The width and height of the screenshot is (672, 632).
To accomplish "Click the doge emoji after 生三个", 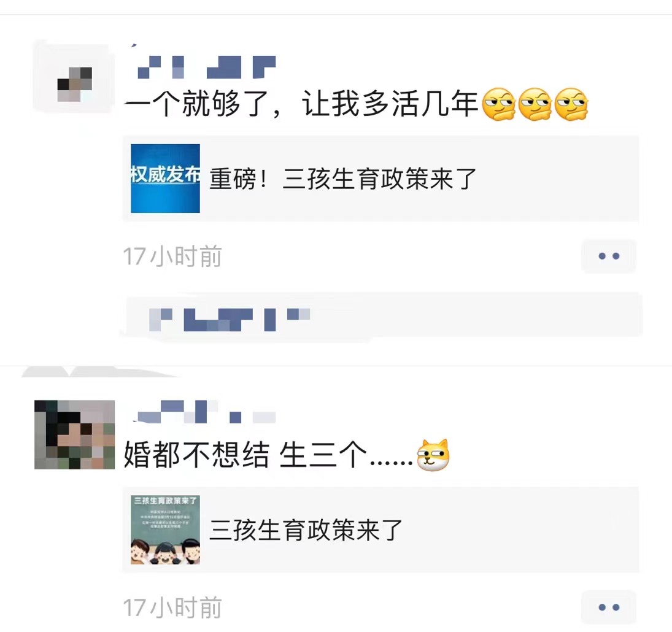I will 433,455.
